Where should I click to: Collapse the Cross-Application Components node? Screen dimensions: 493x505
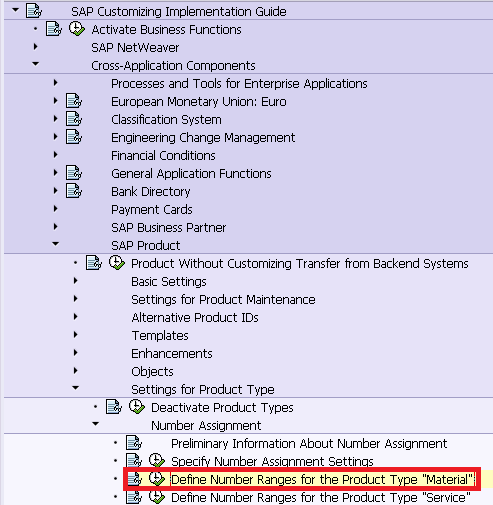pos(35,64)
